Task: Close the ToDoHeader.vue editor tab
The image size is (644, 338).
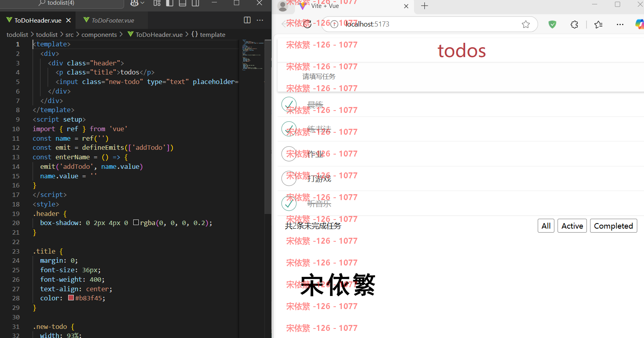Action: coord(68,20)
